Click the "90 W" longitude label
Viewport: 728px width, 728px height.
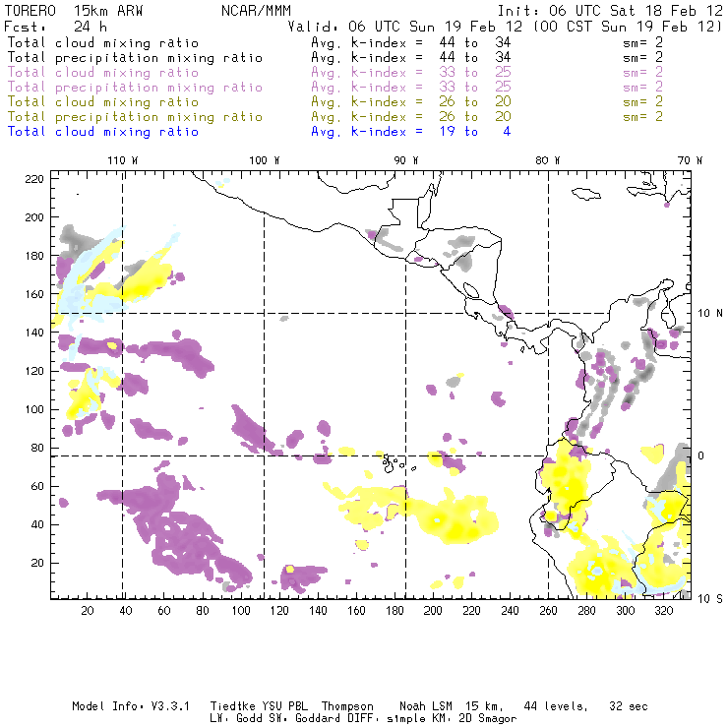(x=406, y=160)
